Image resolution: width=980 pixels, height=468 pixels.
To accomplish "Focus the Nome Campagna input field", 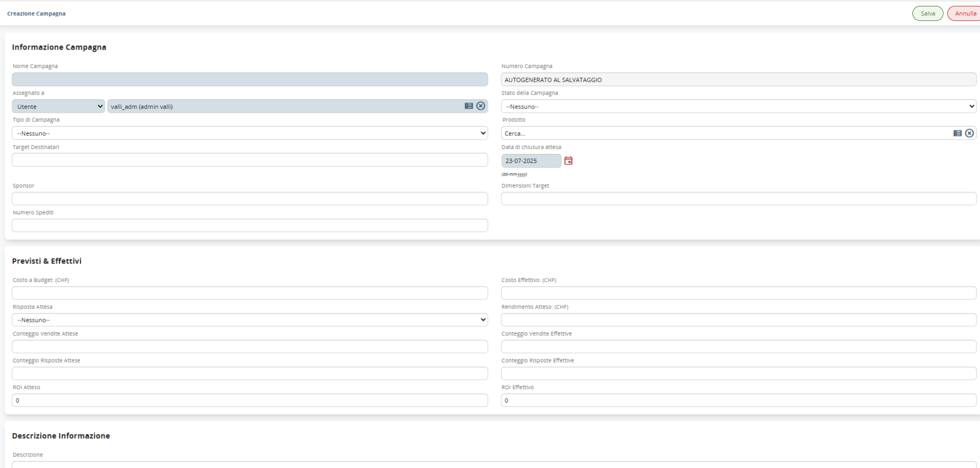I will click(x=250, y=80).
